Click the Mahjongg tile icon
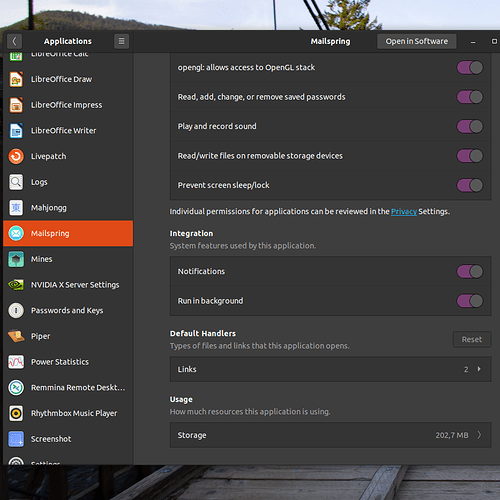The height and width of the screenshot is (500, 500). coord(16,208)
